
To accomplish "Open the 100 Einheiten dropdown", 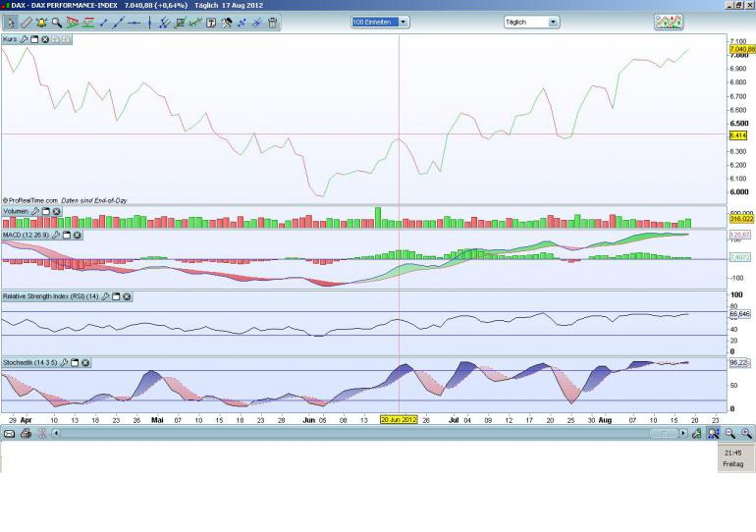I will click(381, 22).
